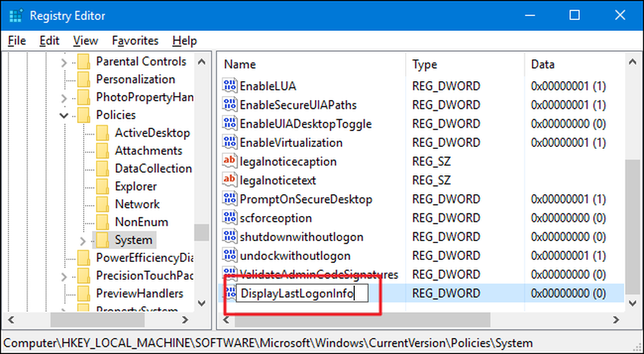
Task: Click the NonEnum folder icon
Action: (x=102, y=222)
